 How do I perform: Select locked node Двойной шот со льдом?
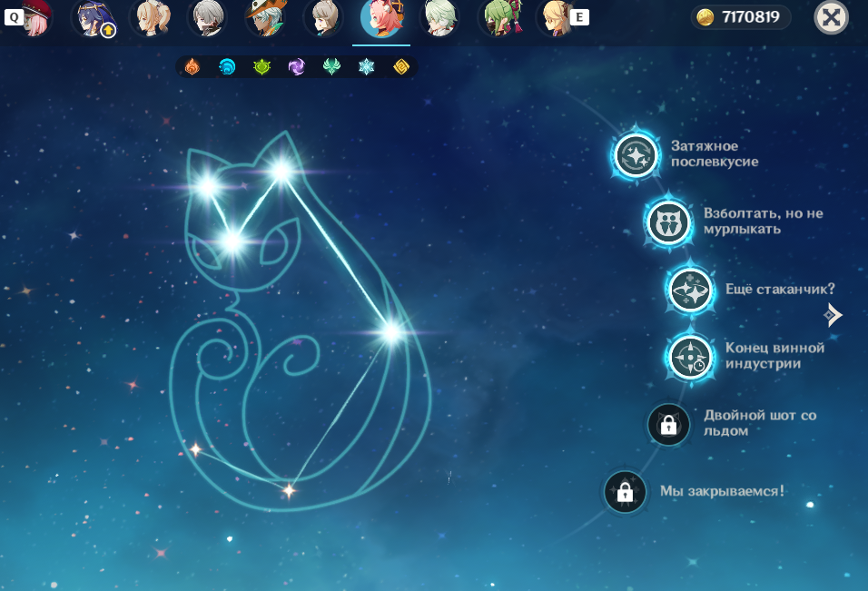click(x=669, y=425)
